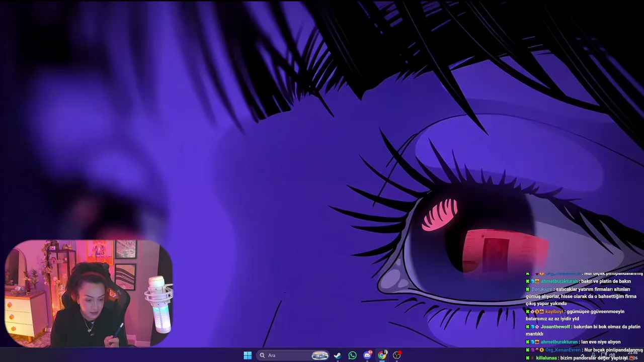
Task: Click the webcam overlay thumbnail
Action: [x=89, y=293]
